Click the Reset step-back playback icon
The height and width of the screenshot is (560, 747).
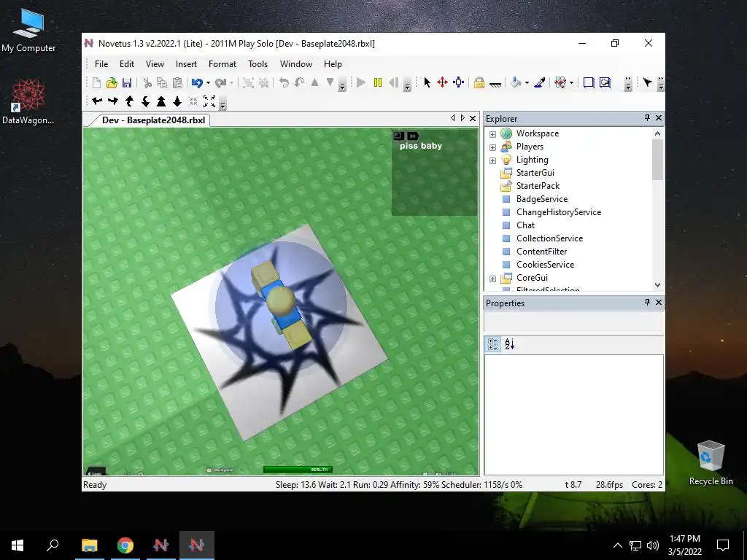click(x=393, y=83)
